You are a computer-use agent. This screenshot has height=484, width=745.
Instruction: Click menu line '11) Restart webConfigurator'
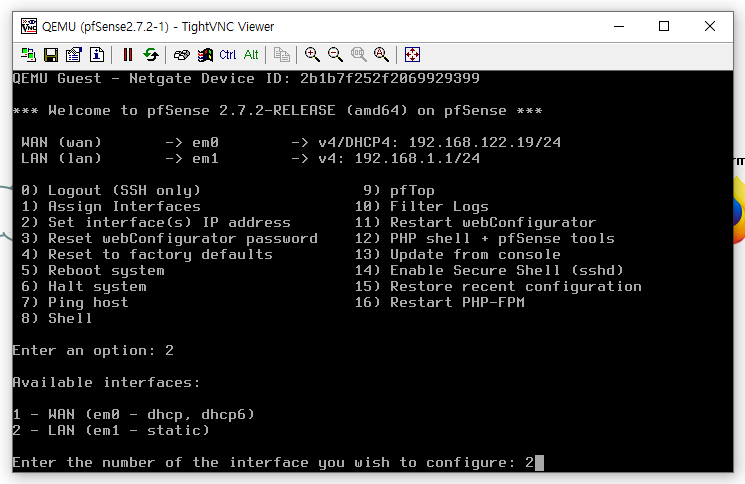(x=475, y=223)
